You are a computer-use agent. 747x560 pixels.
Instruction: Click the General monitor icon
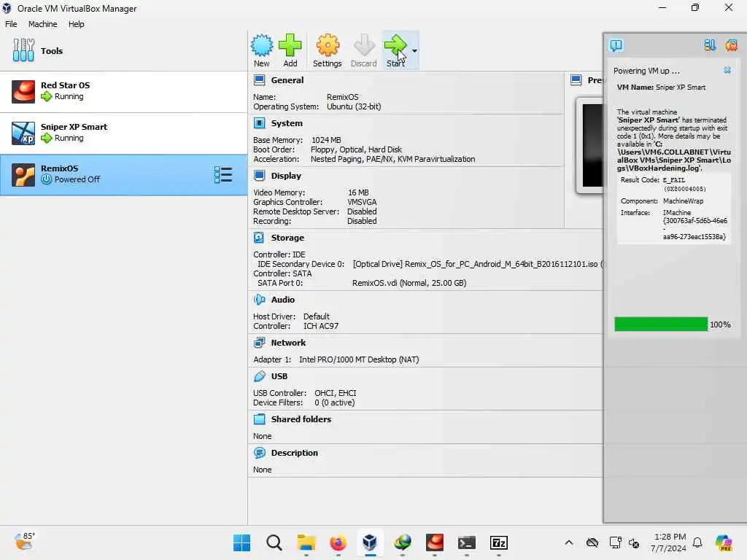click(259, 80)
